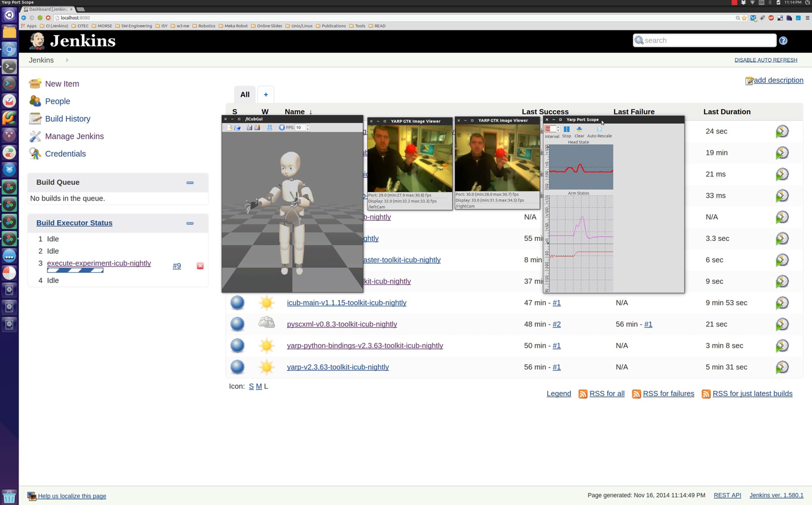
Task: Click the Clear icon in Port Scope
Action: (579, 130)
